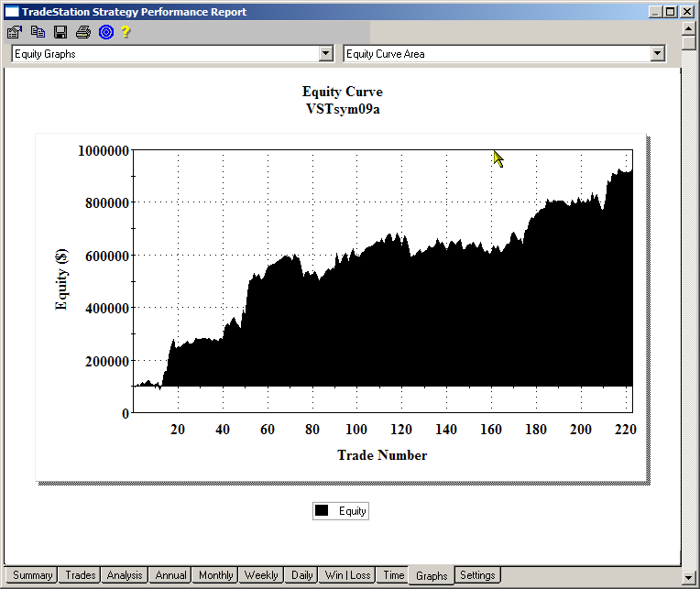Click the VSTsym09a subtitle text

[x=343, y=109]
